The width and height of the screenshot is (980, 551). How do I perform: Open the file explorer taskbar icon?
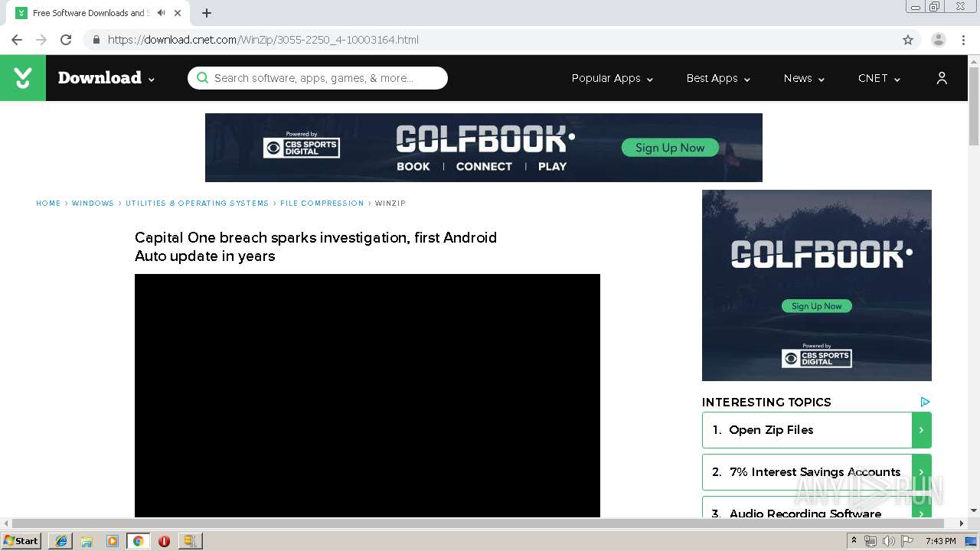87,541
